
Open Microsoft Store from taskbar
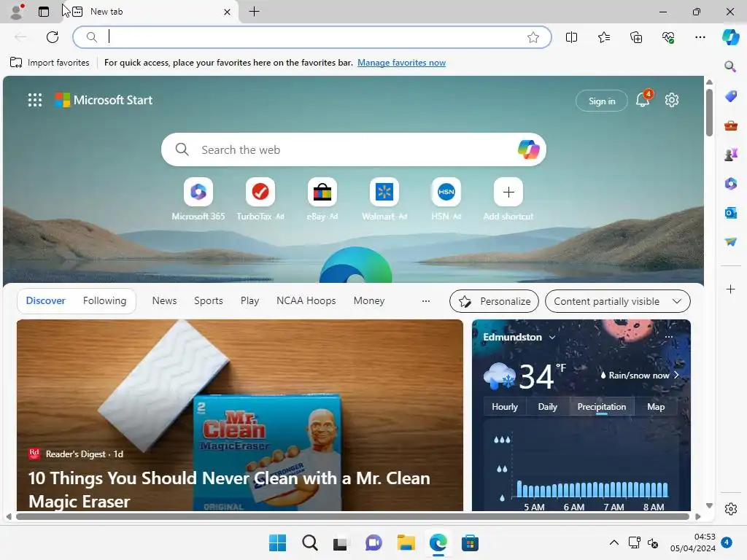(470, 542)
